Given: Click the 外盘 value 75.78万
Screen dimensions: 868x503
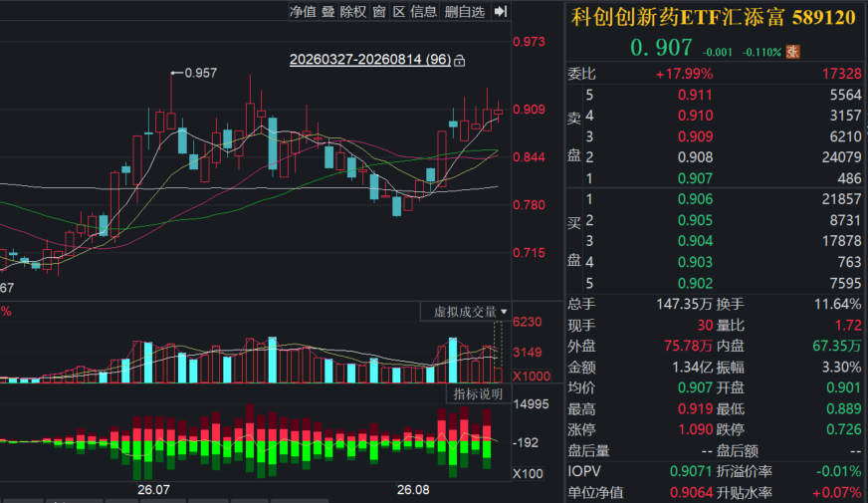Looking at the screenshot, I should (x=688, y=347).
